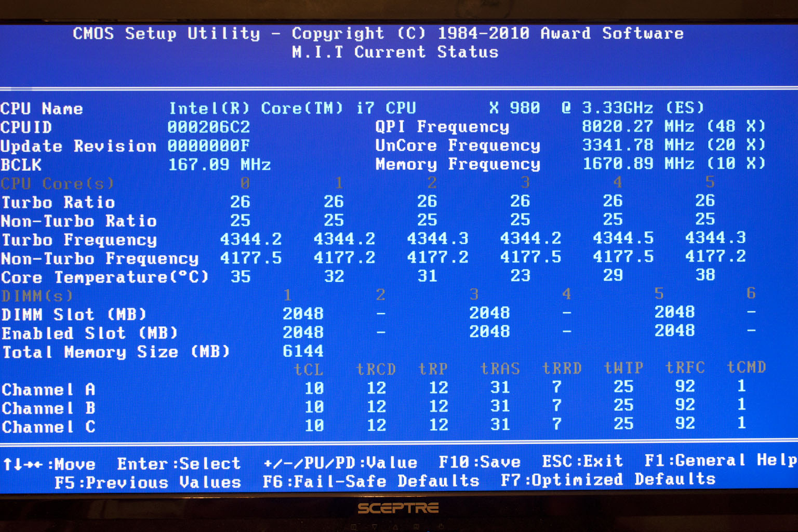Viewport: 798px width, 532px height.
Task: Click the tRCD column header
Action: 376,369
